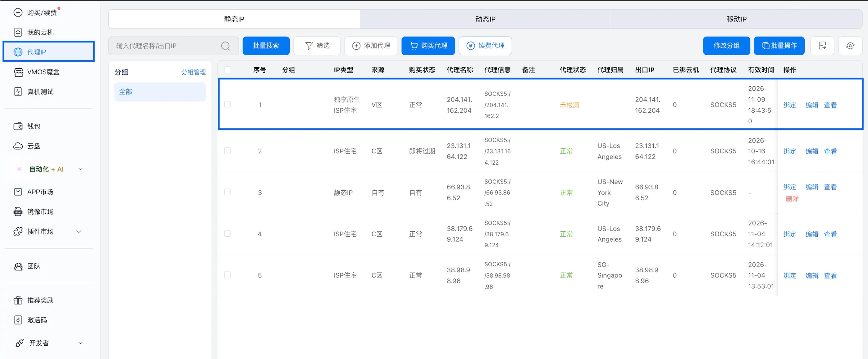
Task: Switch to the 移动IP tab
Action: 737,19
